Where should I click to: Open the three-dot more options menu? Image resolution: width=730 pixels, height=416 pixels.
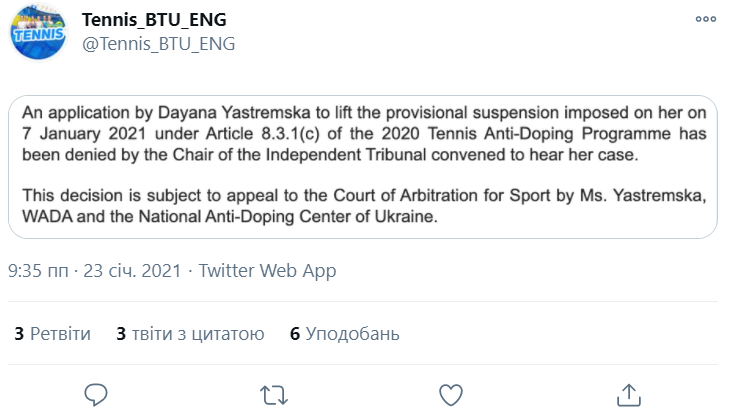[706, 19]
